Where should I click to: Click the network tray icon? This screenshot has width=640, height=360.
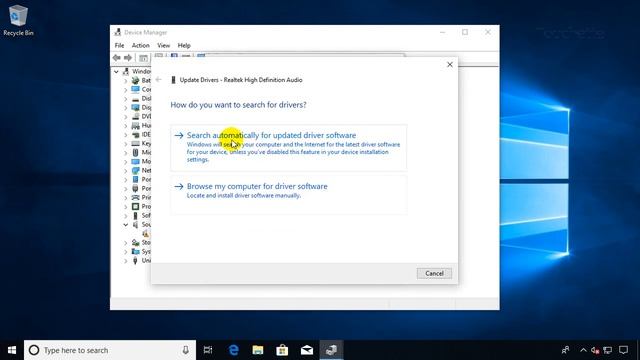click(608, 350)
